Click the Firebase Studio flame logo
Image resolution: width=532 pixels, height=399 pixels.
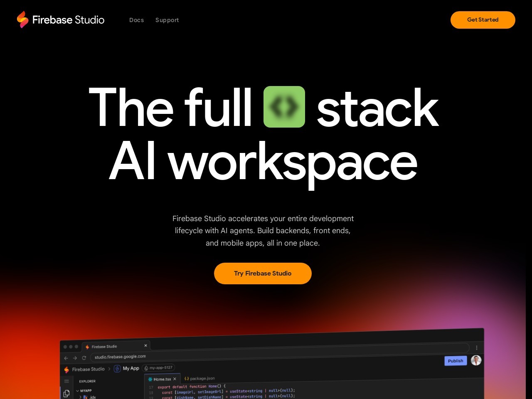coord(22,20)
